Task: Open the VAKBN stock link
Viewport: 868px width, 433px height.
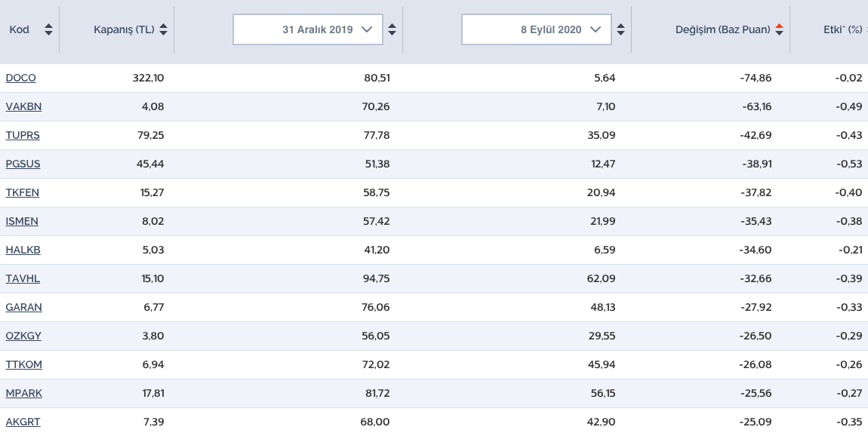Action: [x=23, y=106]
